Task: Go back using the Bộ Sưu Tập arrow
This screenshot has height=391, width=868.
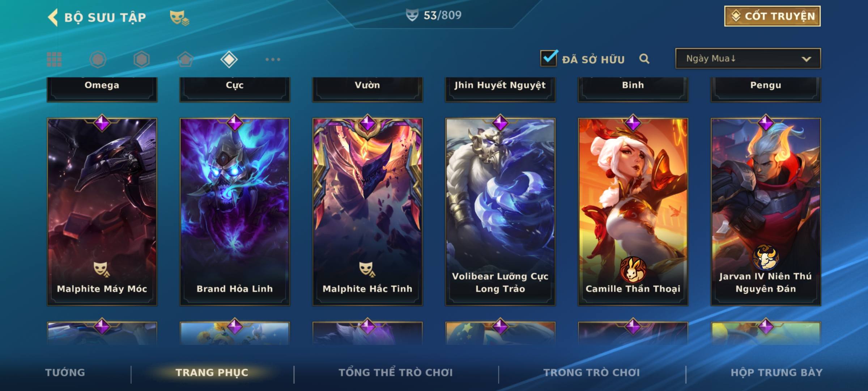Action: click(53, 17)
